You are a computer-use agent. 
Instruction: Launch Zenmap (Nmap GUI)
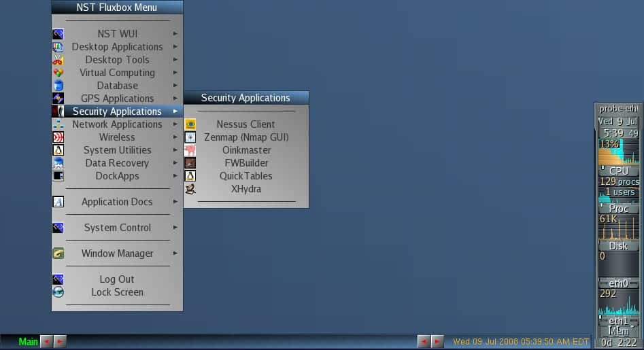point(246,137)
